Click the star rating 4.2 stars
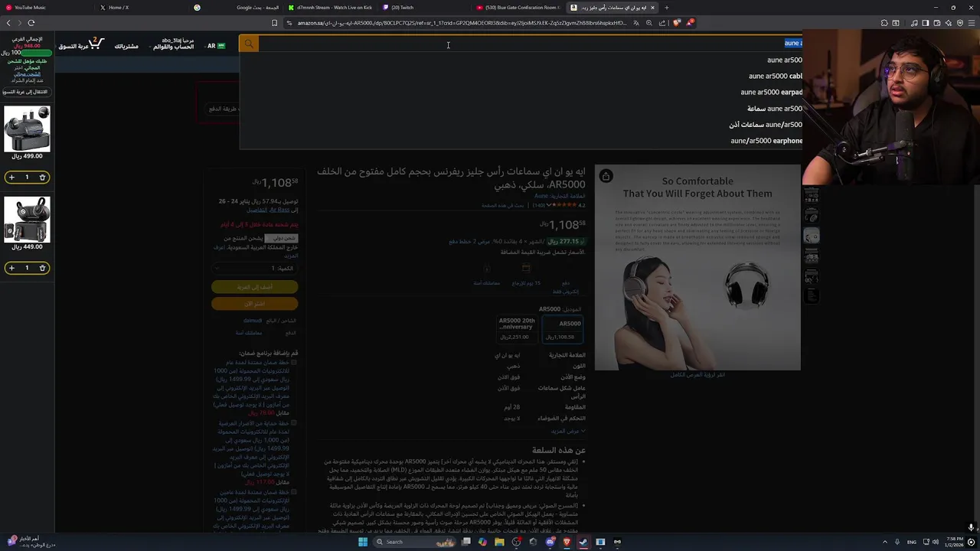Screen dimensions: 980x551 click(x=570, y=205)
